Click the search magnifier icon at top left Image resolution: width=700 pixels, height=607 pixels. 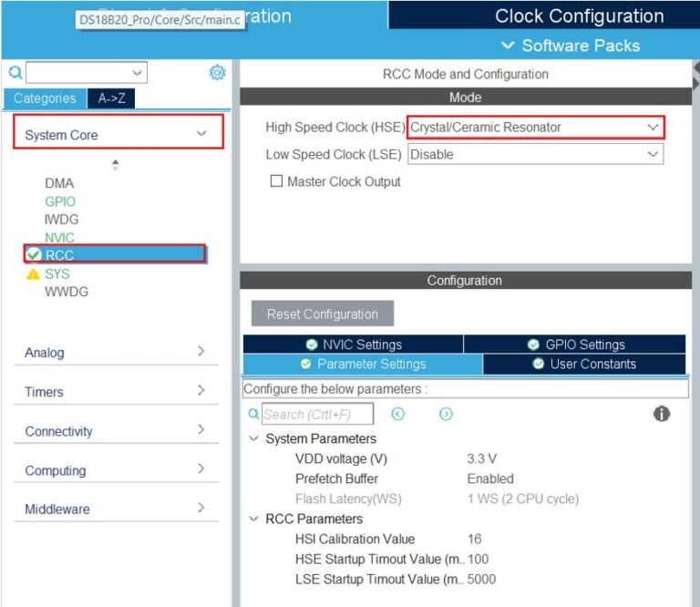tap(15, 73)
